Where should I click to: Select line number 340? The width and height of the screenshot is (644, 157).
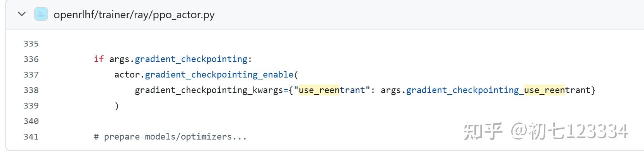(x=31, y=121)
